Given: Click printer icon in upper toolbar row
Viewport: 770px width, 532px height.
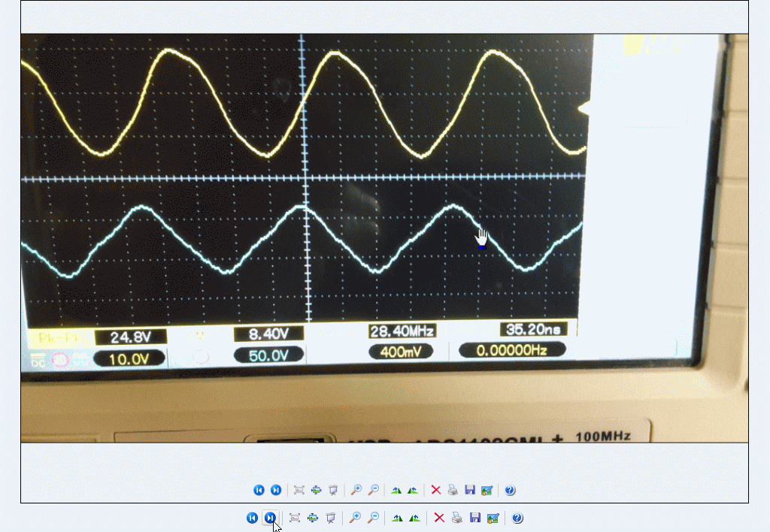Looking at the screenshot, I should (453, 491).
